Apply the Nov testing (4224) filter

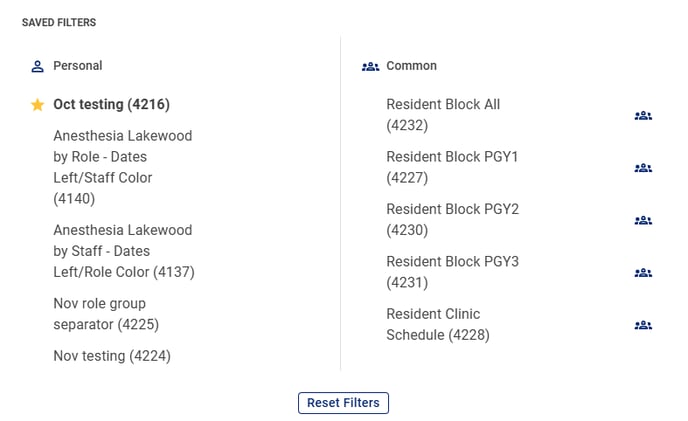tap(112, 356)
